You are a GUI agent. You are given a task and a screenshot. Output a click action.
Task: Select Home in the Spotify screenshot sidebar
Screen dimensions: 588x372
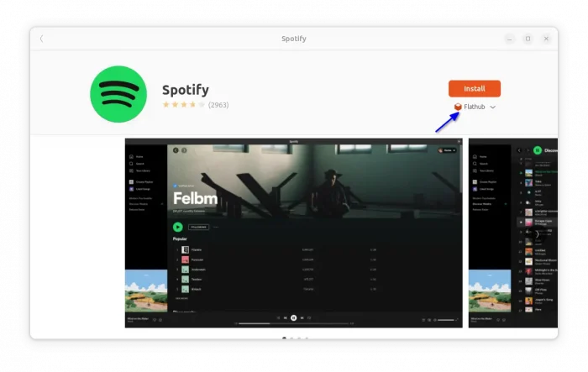point(139,156)
